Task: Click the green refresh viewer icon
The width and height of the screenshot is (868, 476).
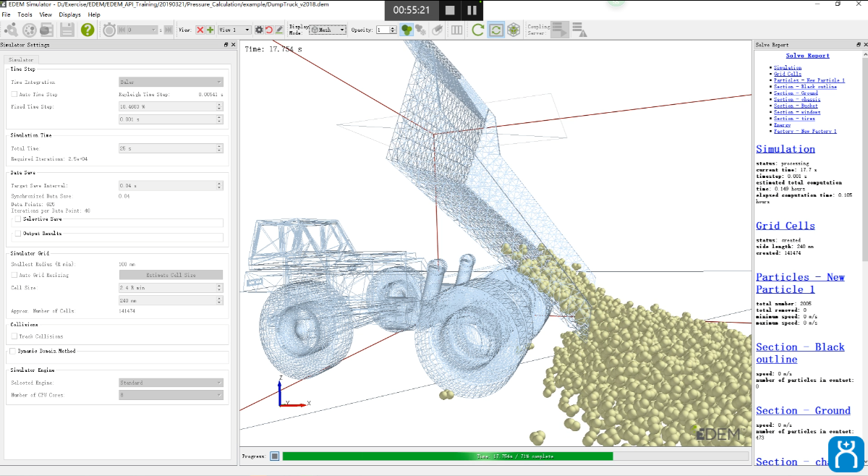Action: point(477,30)
